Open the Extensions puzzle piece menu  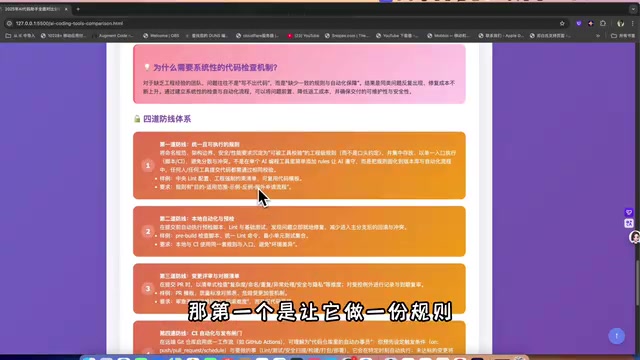(603, 24)
